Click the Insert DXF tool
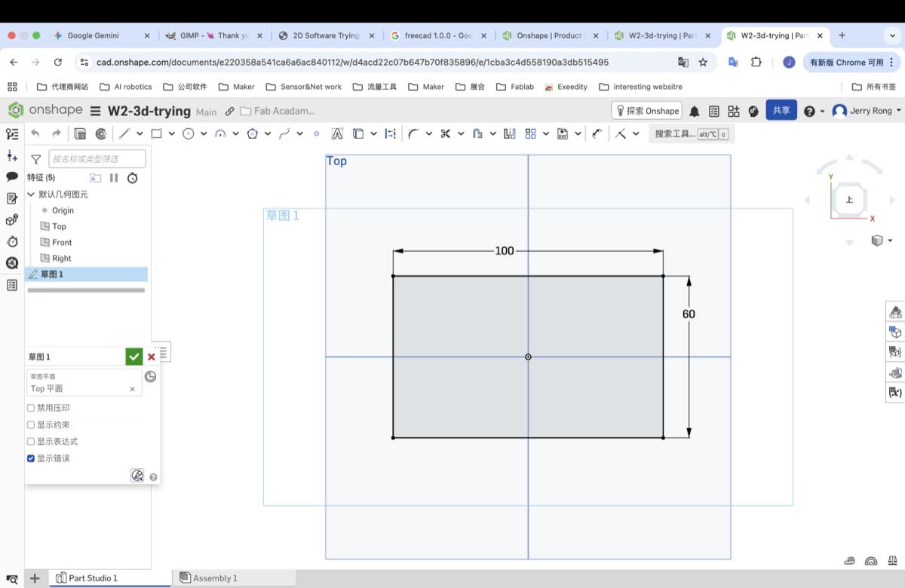The width and height of the screenshot is (905, 588). [x=563, y=133]
